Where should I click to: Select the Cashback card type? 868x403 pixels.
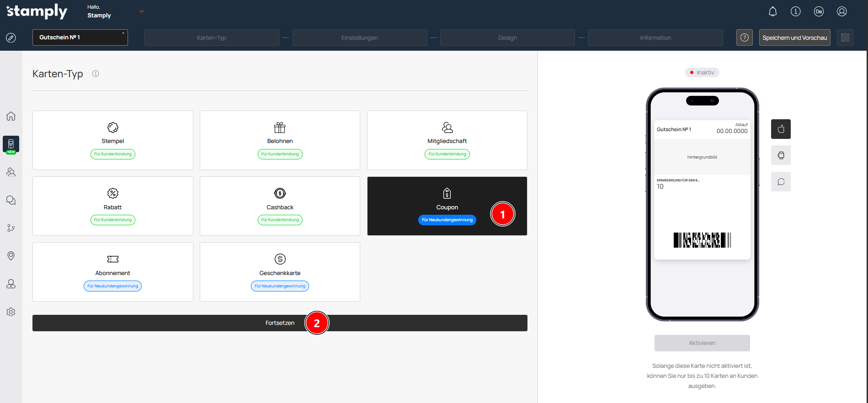pyautogui.click(x=280, y=206)
